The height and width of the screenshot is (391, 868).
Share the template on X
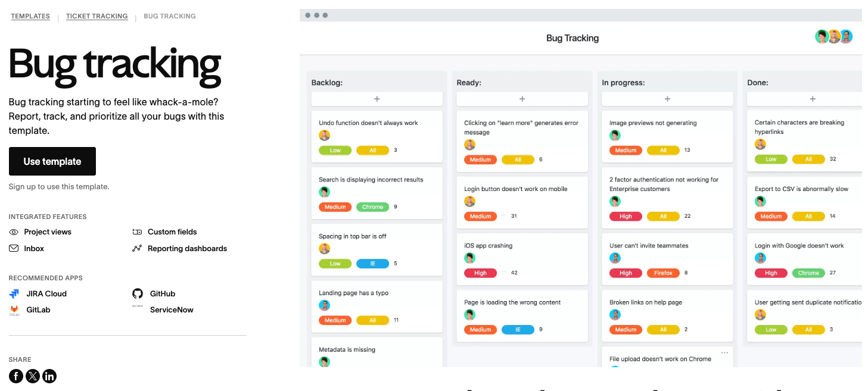pyautogui.click(x=33, y=376)
